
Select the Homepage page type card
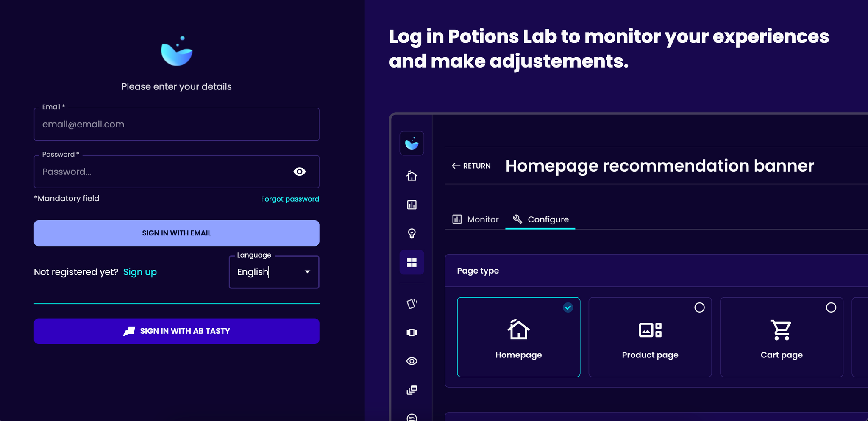click(518, 337)
